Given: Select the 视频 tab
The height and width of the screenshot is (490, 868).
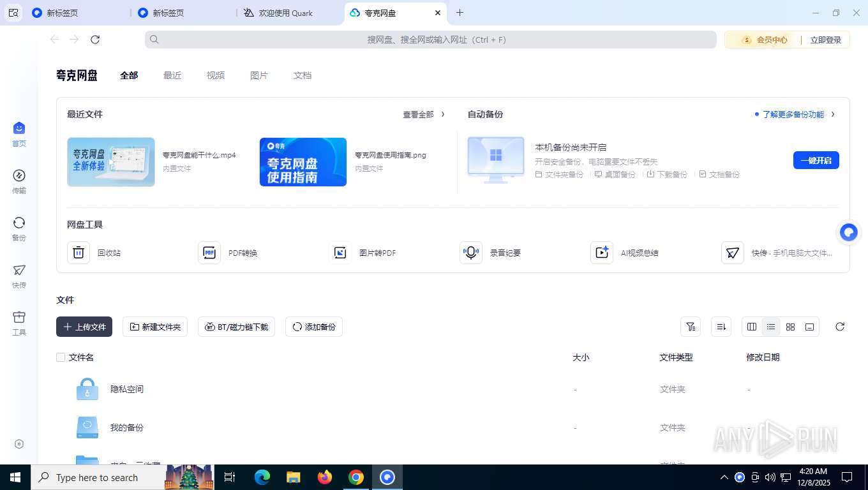Looking at the screenshot, I should [216, 75].
